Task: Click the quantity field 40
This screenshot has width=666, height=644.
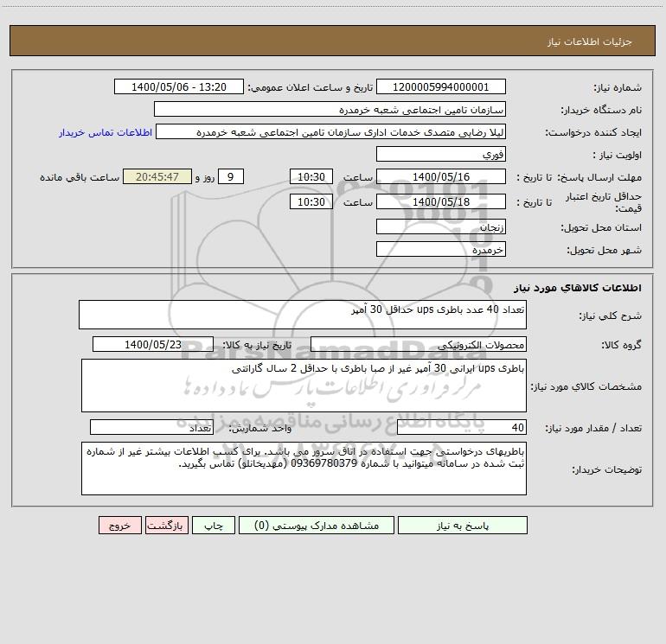Action: click(462, 428)
